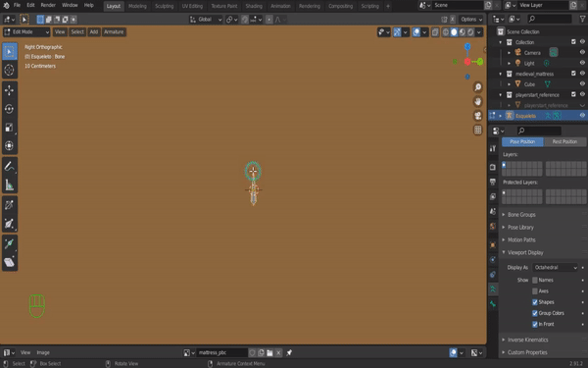
Task: Open the Tool properties tab
Action: 493,149
